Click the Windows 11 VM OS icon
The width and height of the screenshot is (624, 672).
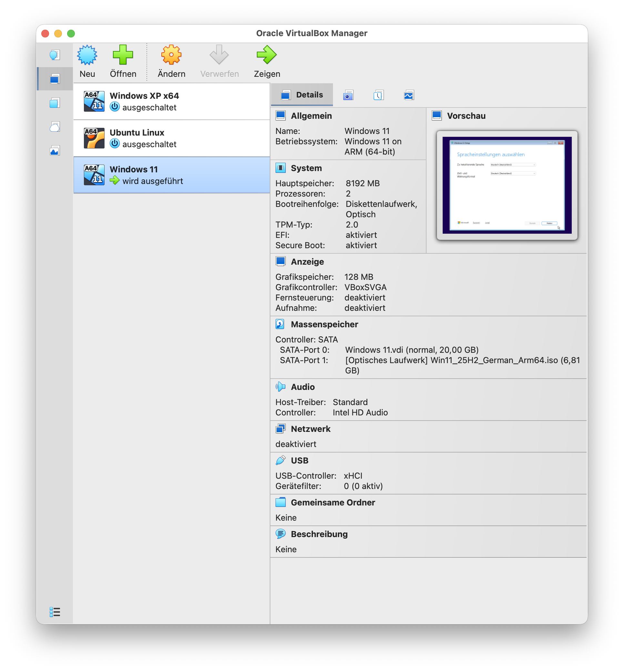[x=94, y=175]
